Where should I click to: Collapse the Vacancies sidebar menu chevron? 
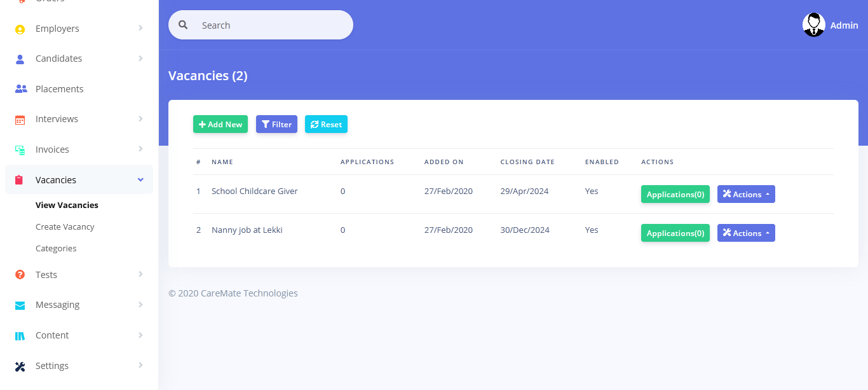pyautogui.click(x=140, y=180)
